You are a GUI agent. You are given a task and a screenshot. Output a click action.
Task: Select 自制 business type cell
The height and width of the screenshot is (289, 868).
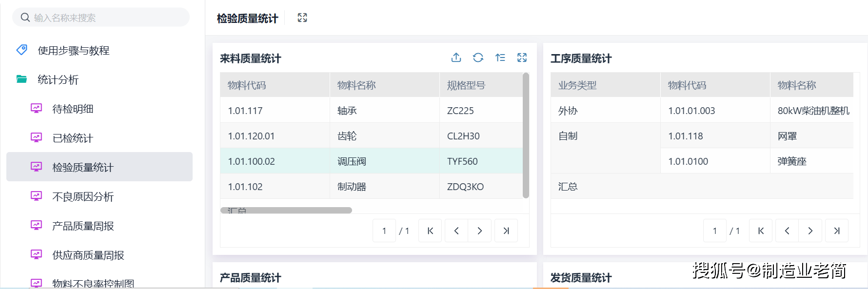pyautogui.click(x=606, y=148)
